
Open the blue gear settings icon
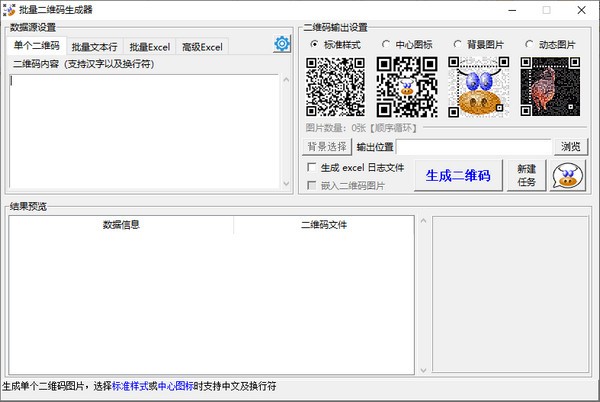[x=282, y=44]
